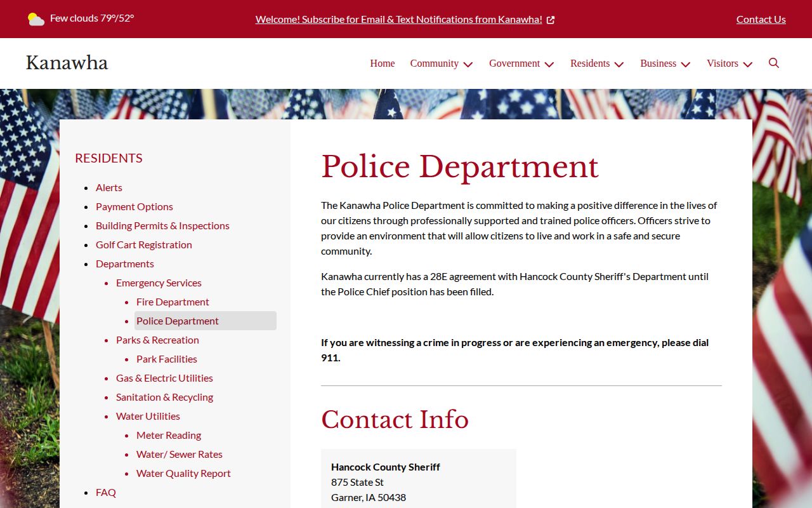
Task: Open Meter Reading sidebar link
Action: 169,435
